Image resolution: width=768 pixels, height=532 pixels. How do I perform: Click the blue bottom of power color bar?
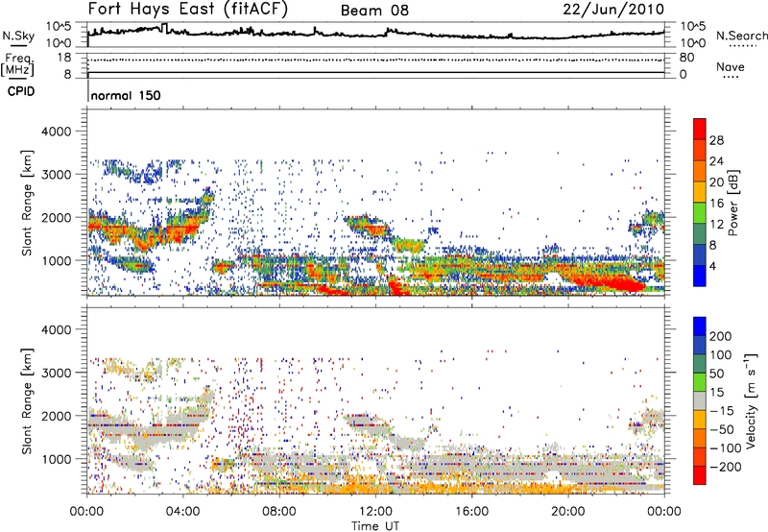point(700,278)
